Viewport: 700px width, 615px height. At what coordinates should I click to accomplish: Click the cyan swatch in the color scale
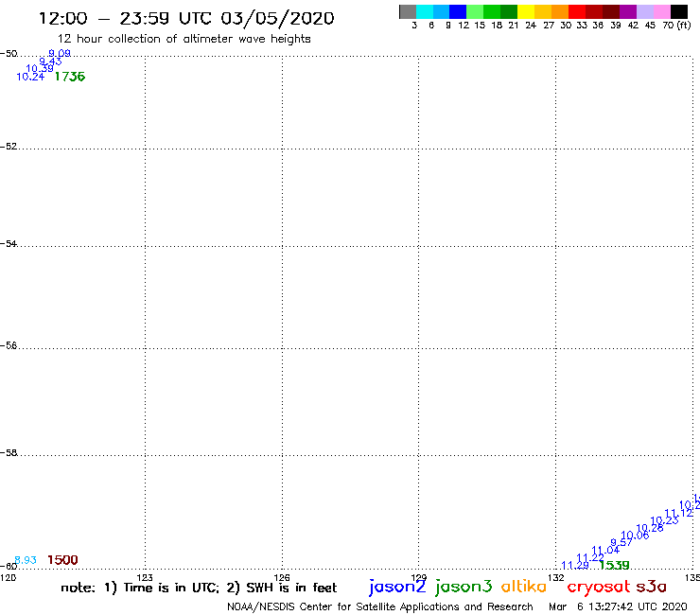pos(425,11)
